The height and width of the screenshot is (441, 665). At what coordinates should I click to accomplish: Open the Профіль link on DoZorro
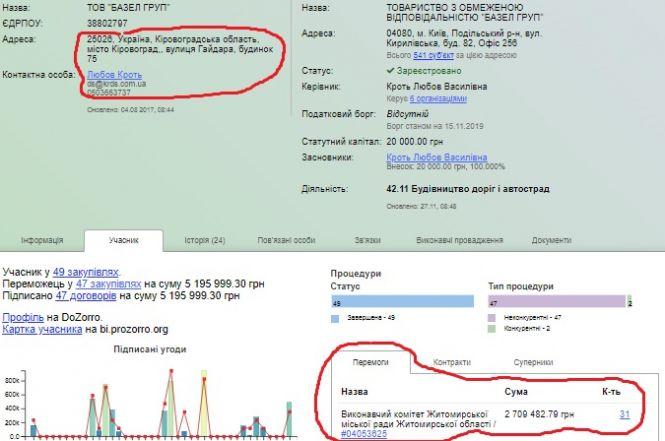click(22, 316)
